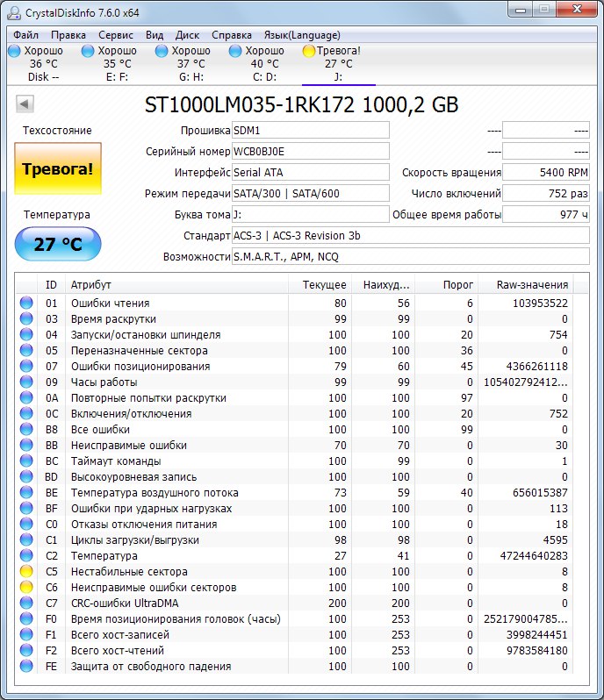Click status circle of E: F: drive

88,51
